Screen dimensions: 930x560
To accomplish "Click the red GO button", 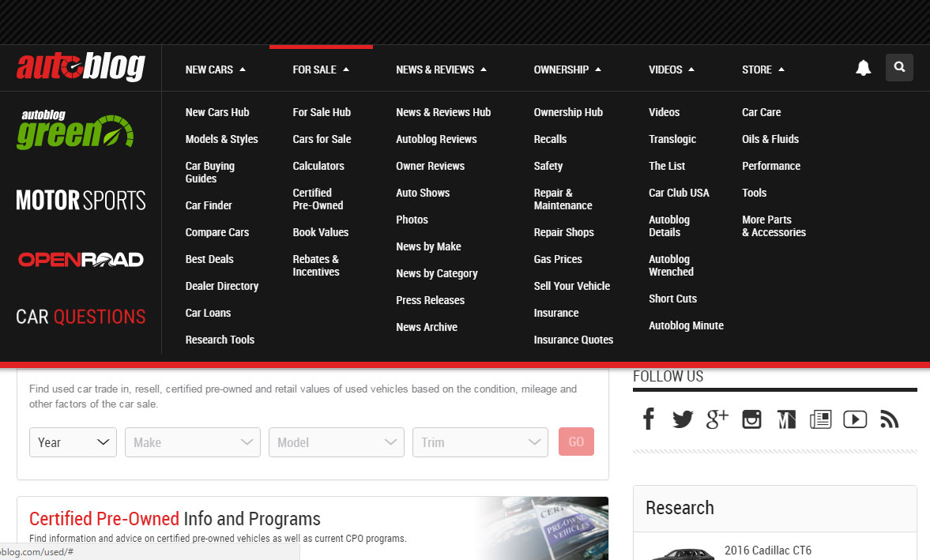I will point(576,442).
